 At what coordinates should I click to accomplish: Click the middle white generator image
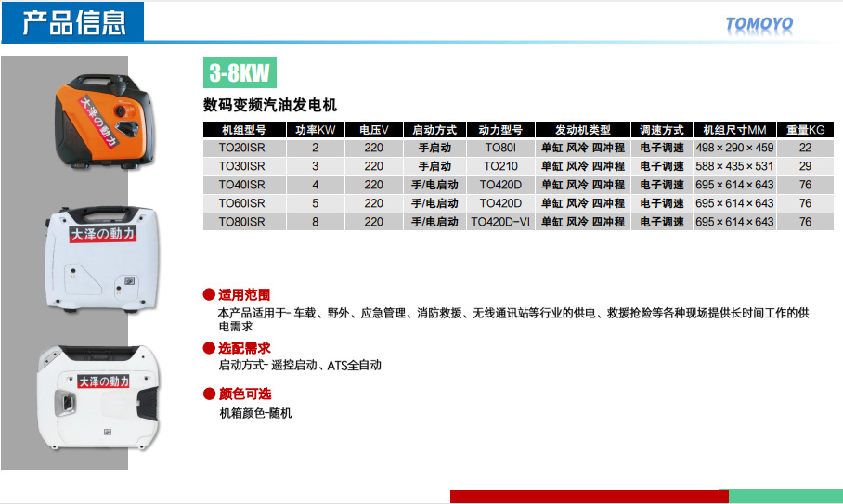[x=102, y=260]
